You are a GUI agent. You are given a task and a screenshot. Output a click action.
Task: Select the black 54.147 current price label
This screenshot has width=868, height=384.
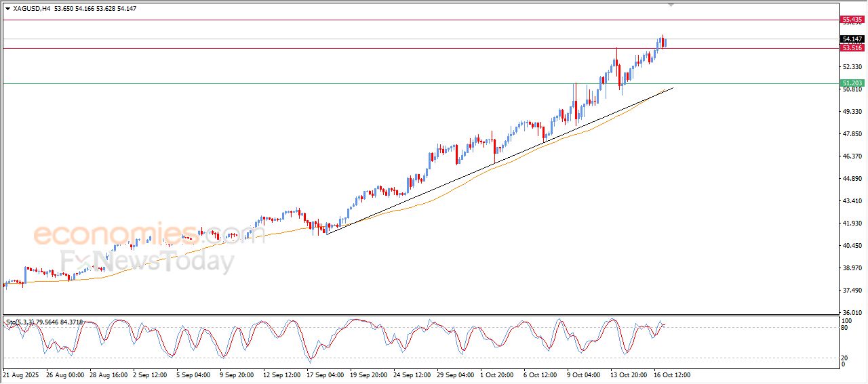(851, 39)
